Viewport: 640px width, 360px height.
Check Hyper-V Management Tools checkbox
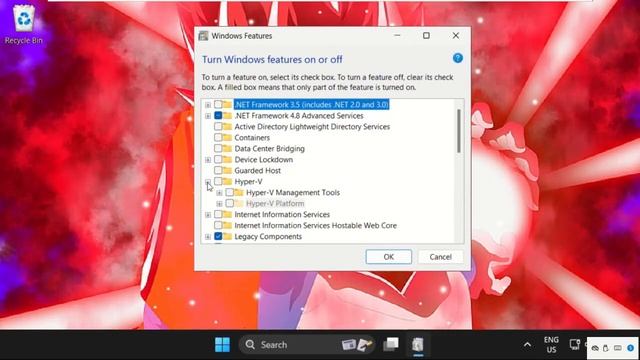coord(230,192)
